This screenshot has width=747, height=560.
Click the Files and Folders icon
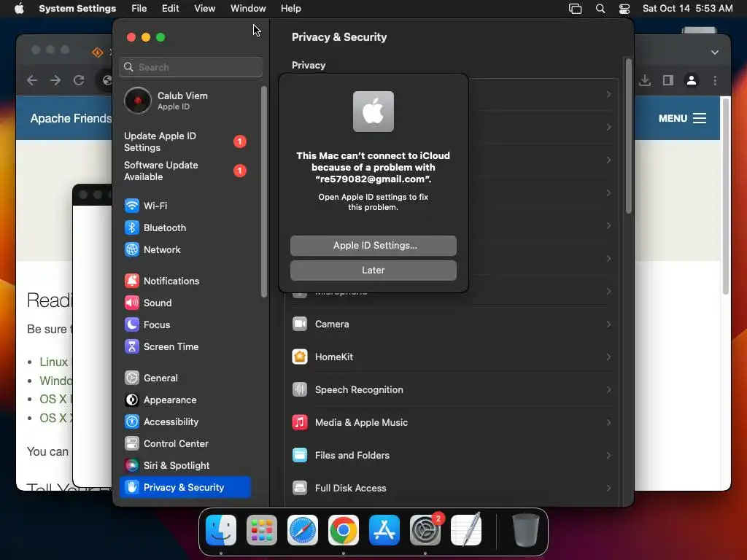click(x=300, y=455)
